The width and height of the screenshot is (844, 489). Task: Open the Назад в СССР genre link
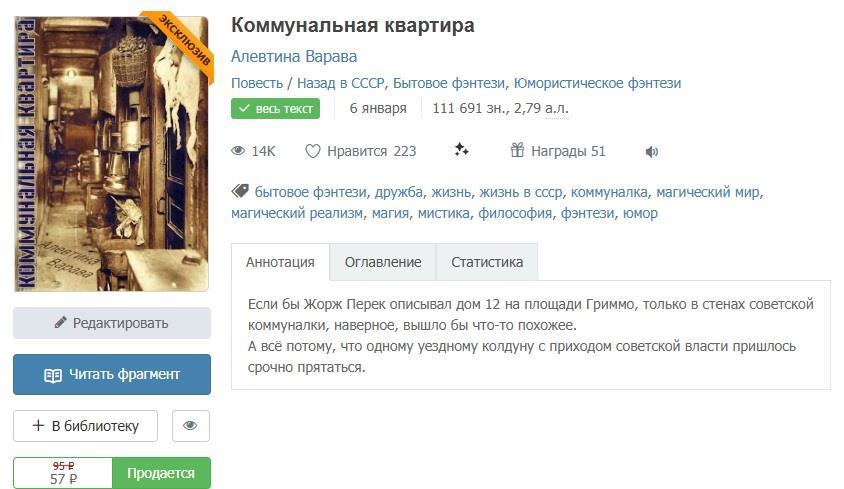tap(342, 83)
